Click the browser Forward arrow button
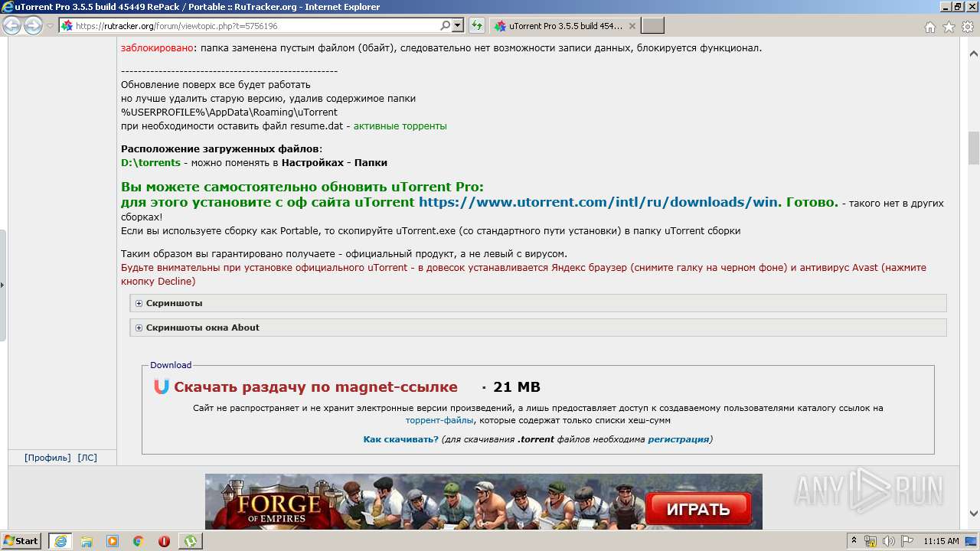The height and width of the screenshot is (551, 980). click(x=33, y=26)
